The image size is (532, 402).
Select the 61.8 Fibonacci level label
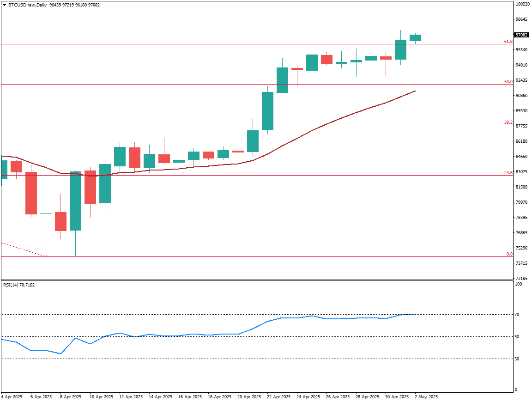pyautogui.click(x=508, y=42)
